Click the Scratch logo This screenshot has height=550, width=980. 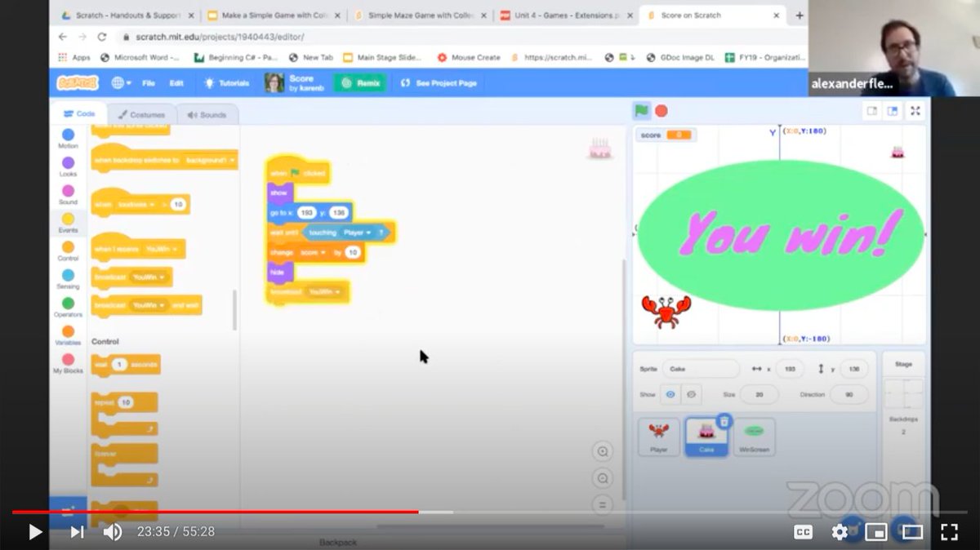coord(78,82)
